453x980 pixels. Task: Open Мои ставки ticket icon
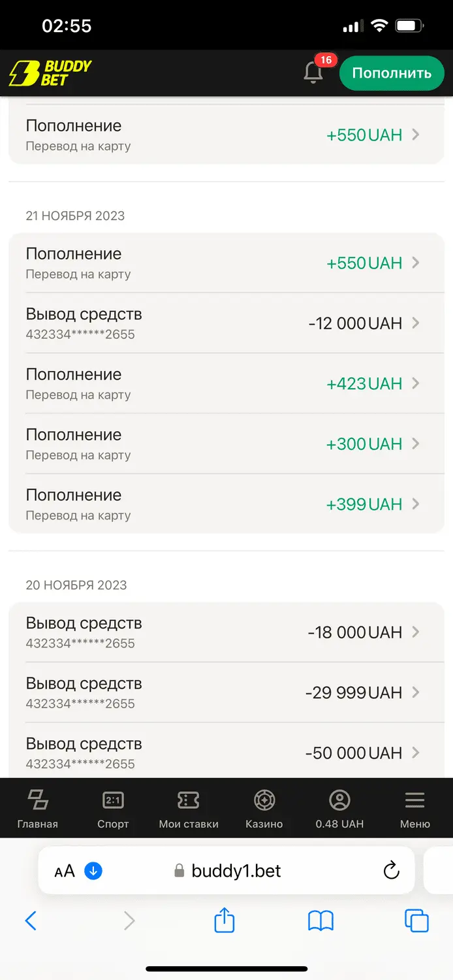189,800
